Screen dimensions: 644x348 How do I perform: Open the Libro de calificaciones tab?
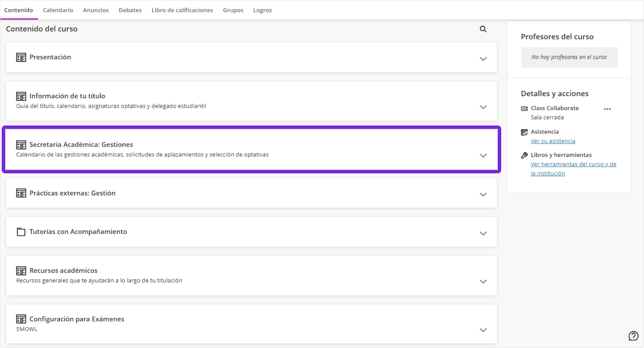coord(182,10)
